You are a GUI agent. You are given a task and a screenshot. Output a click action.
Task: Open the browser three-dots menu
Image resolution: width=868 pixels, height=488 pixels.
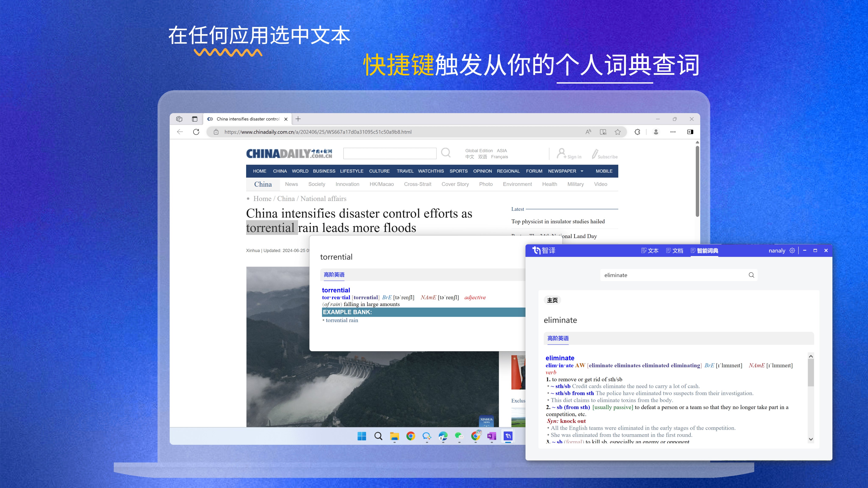click(x=673, y=132)
